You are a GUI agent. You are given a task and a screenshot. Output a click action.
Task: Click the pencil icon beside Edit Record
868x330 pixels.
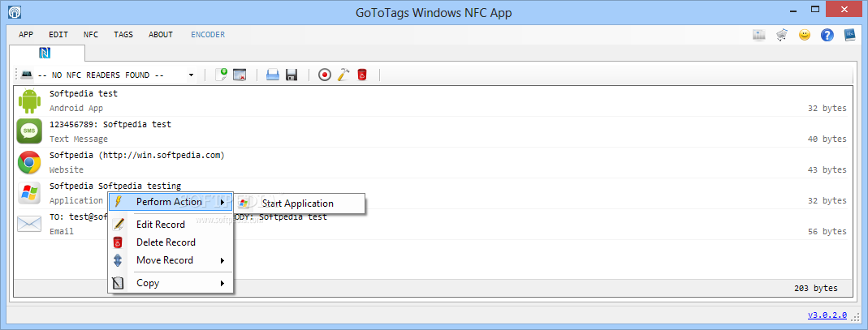point(119,225)
